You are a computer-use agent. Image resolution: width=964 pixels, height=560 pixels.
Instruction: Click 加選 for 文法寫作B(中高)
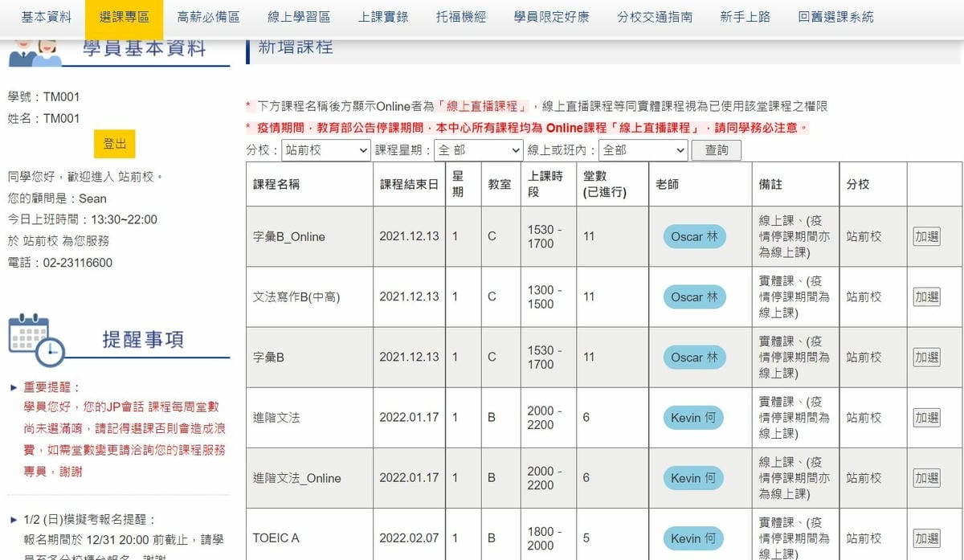click(x=926, y=296)
